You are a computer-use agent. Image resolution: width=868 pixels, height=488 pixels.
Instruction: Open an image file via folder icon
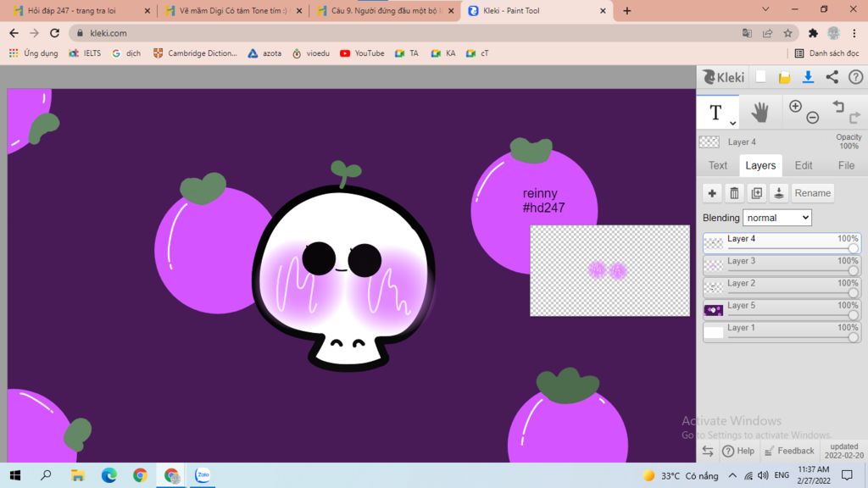pyautogui.click(x=784, y=77)
